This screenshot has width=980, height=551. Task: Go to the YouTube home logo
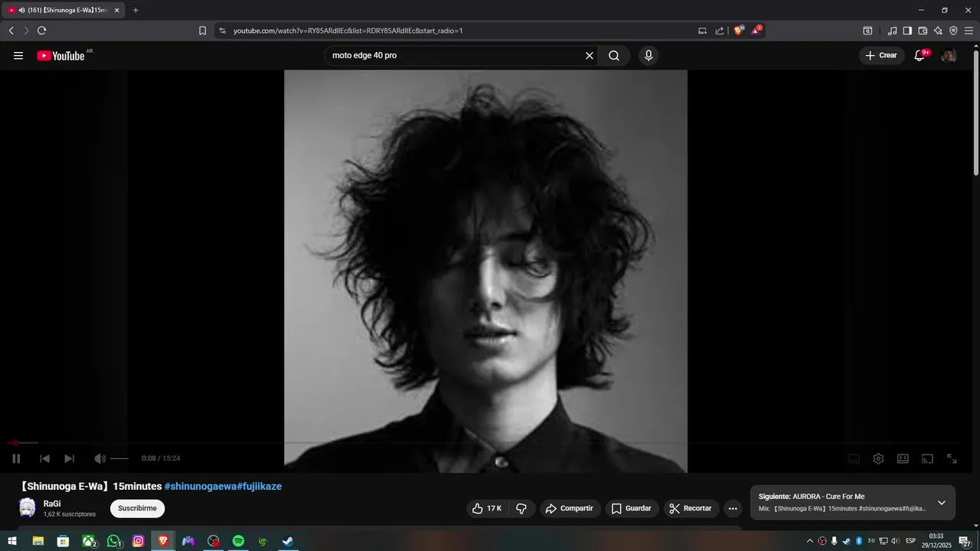[60, 56]
